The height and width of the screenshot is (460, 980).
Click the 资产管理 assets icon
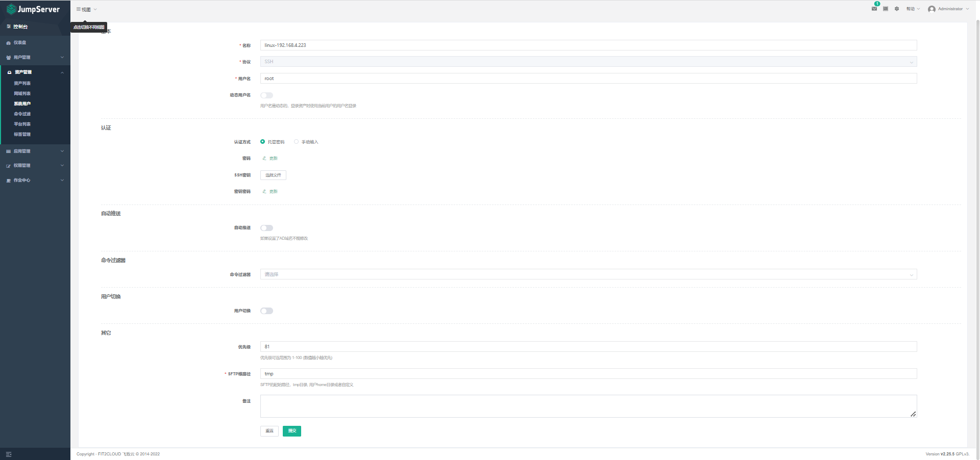click(9, 72)
